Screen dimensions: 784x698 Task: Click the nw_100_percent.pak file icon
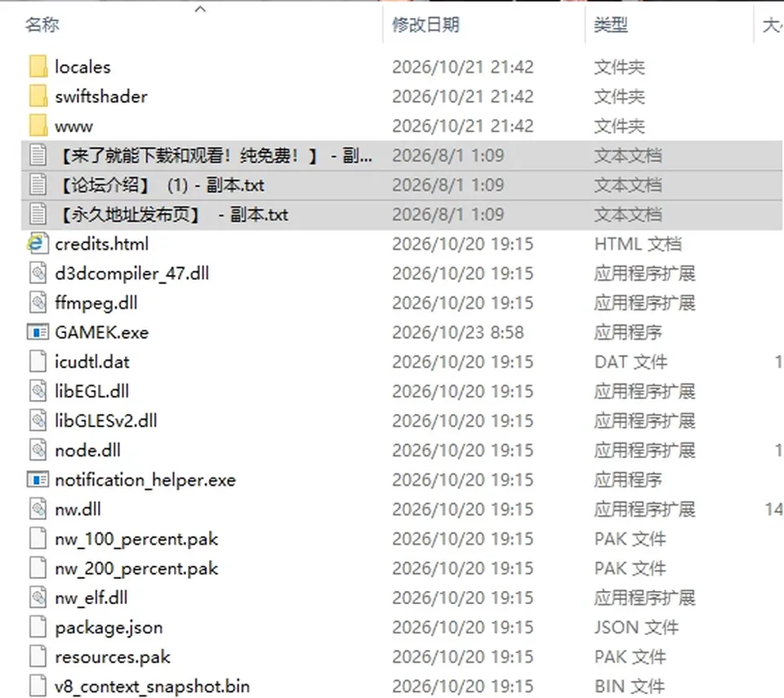click(38, 539)
